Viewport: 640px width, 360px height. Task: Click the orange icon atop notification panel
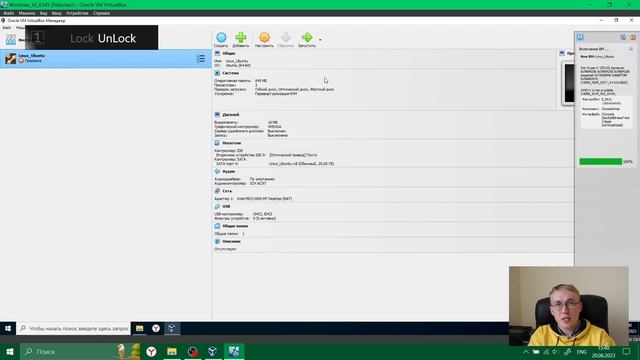coord(633,37)
